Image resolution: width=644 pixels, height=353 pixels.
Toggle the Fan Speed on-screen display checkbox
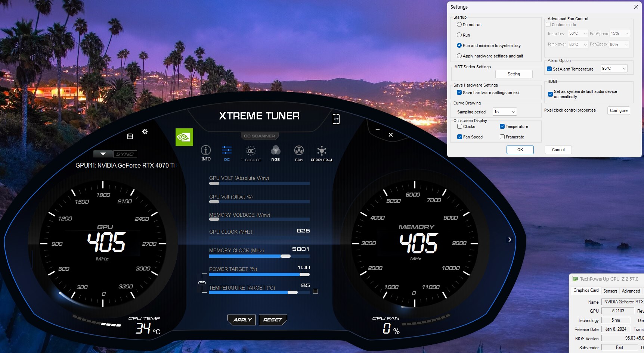click(x=459, y=137)
